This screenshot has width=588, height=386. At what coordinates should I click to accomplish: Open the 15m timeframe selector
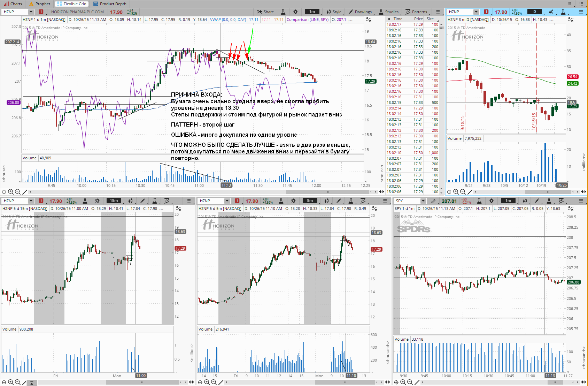(114, 201)
